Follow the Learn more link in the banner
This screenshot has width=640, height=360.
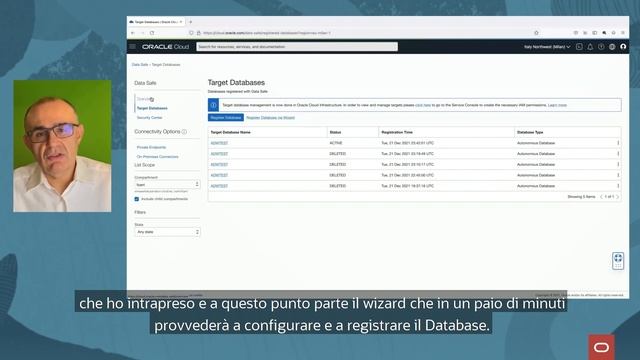click(557, 105)
